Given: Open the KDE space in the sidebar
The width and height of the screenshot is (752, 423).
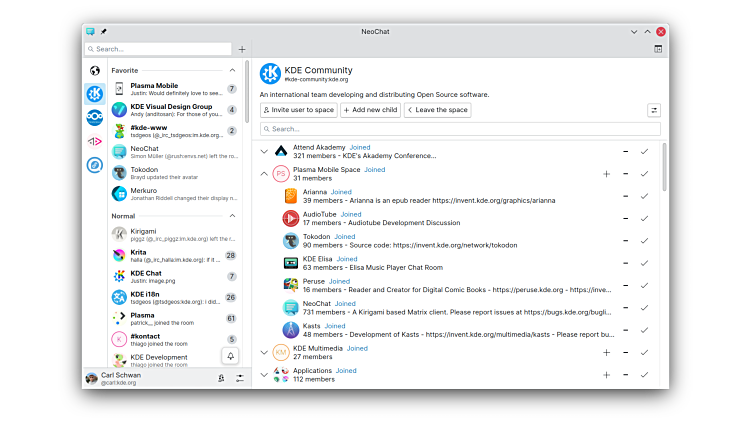Looking at the screenshot, I should [x=95, y=94].
